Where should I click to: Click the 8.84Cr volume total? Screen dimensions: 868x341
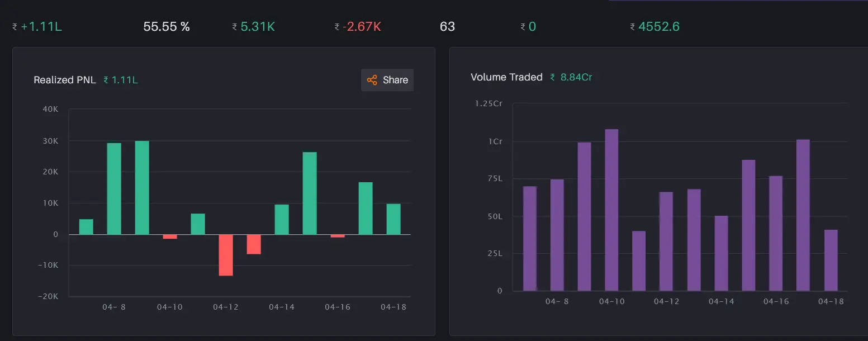point(576,77)
